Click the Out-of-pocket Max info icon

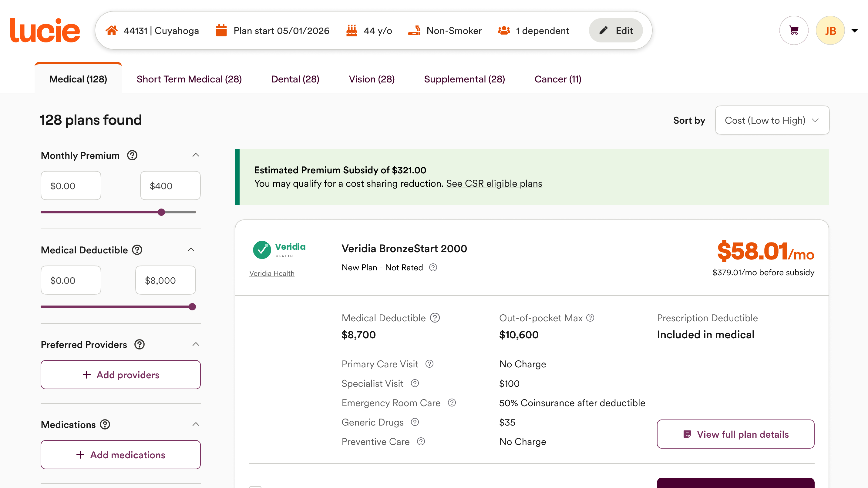coord(590,318)
